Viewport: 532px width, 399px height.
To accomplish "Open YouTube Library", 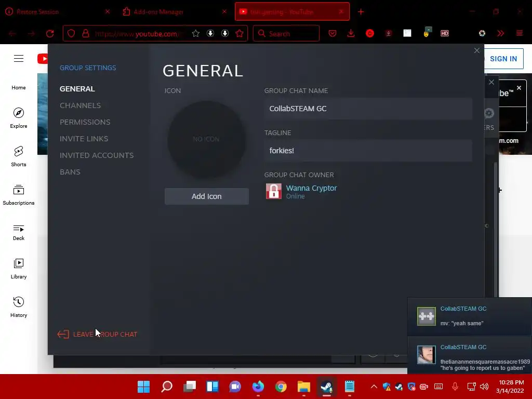I will point(19,269).
